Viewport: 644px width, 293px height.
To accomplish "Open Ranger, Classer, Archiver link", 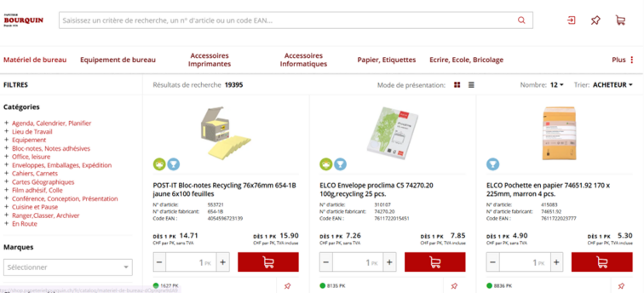I will pyautogui.click(x=45, y=216).
